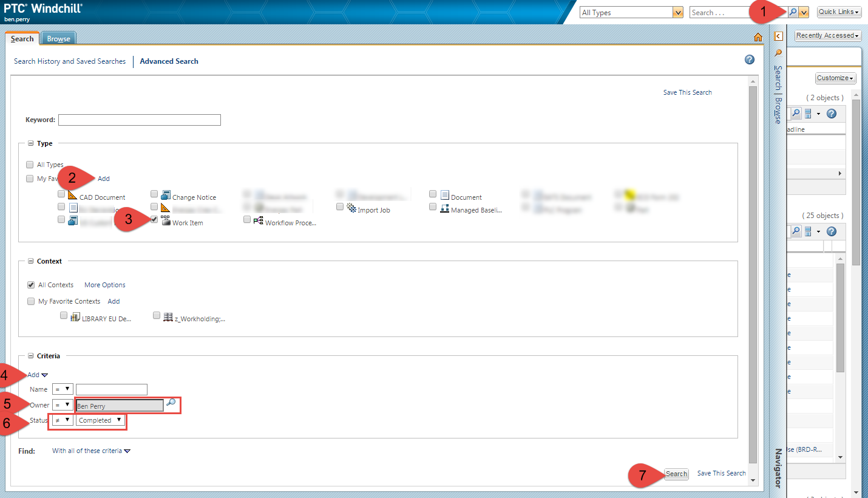Collapse the Criteria section

pos(30,356)
